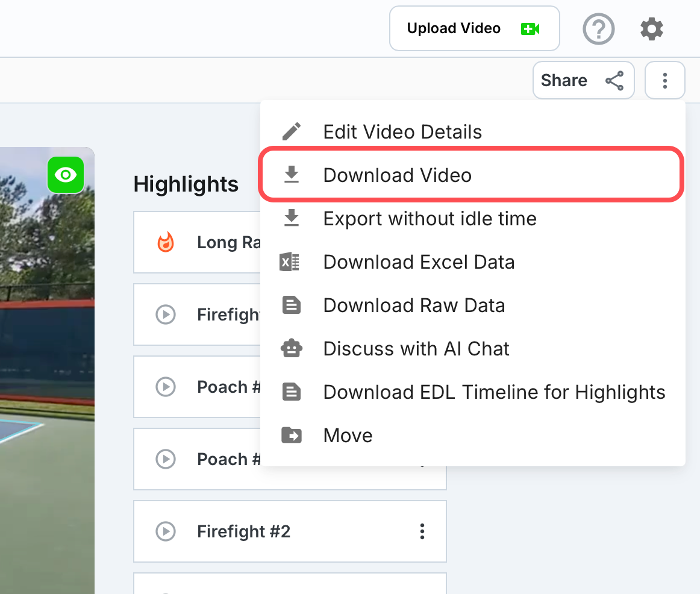700x594 pixels.
Task: Play the first Poach highlight clip
Action: (166, 387)
